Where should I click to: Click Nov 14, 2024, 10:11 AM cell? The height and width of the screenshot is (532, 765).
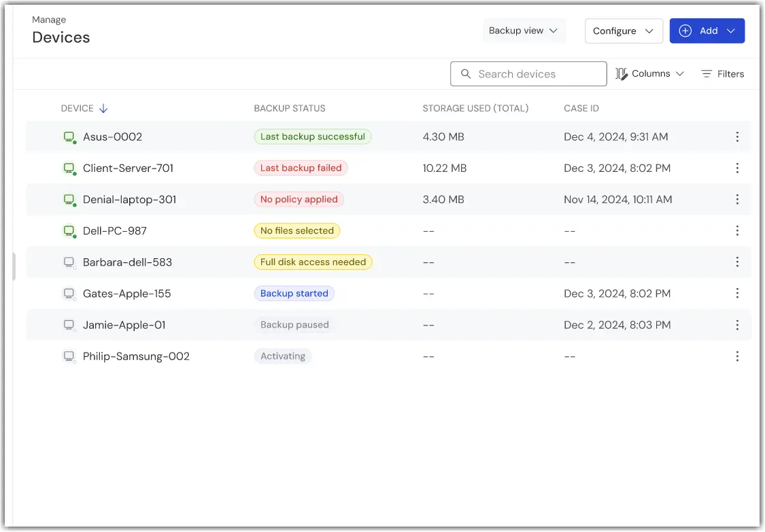[x=617, y=200]
